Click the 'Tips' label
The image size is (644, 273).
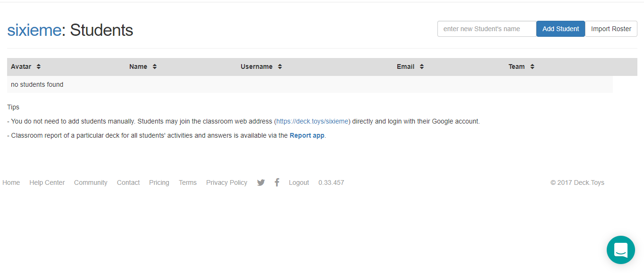13,107
